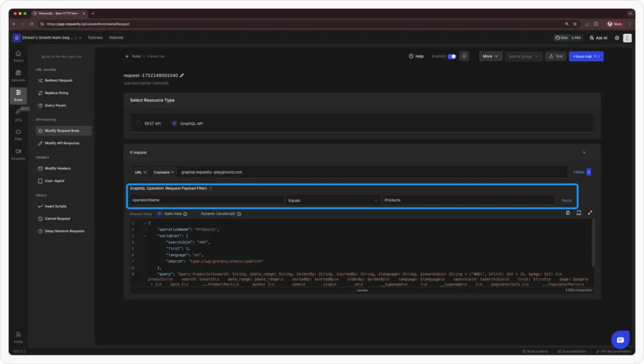The width and height of the screenshot is (644, 364).
Task: Open the APIs beta section
Action: 18,114
